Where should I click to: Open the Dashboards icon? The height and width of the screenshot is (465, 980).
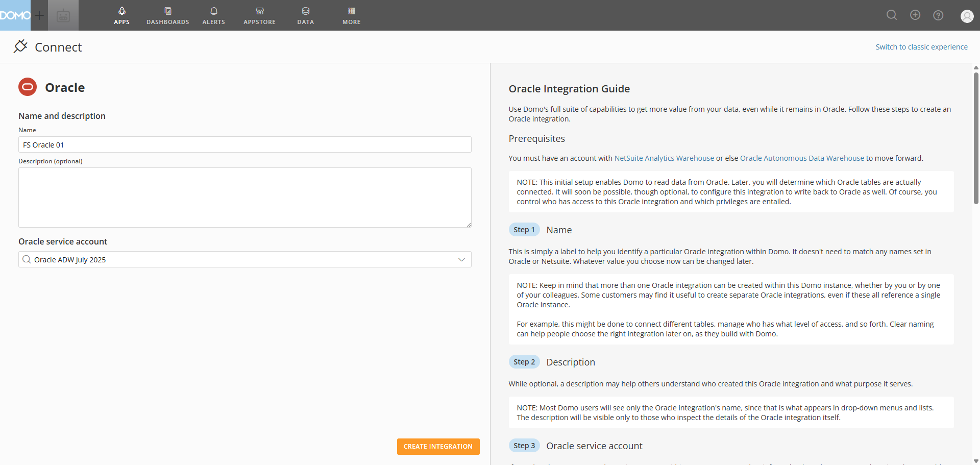pyautogui.click(x=168, y=11)
